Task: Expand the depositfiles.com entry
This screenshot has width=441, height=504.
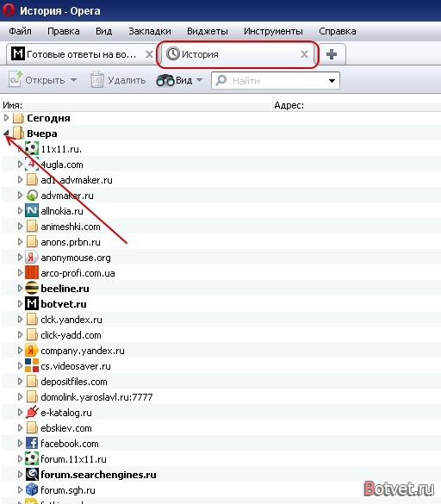Action: [20, 381]
